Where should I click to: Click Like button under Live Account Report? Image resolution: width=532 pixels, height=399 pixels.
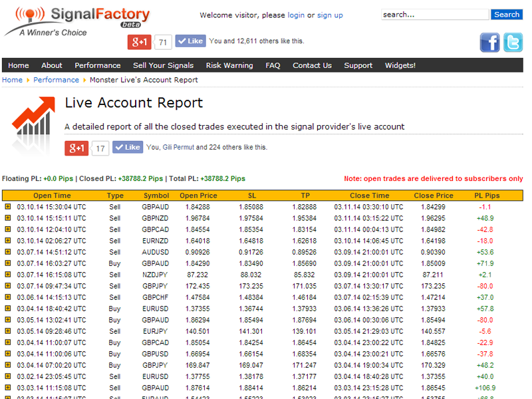click(x=128, y=148)
